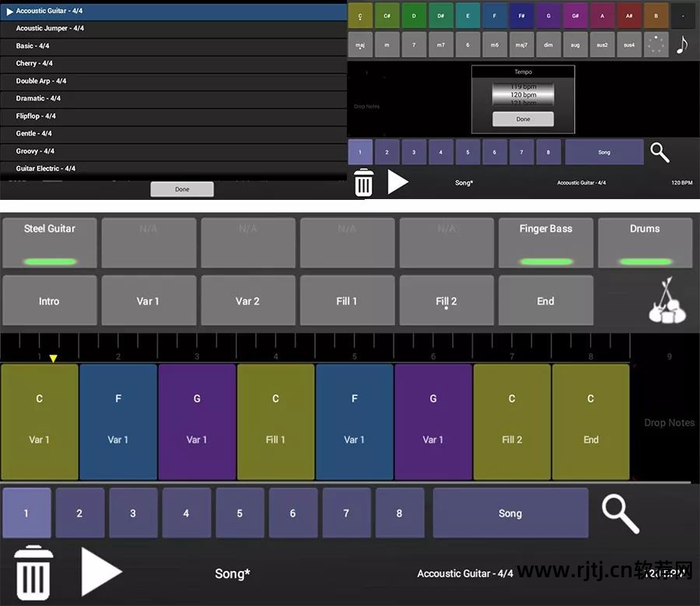Click the Fill 1 pattern button
The width and height of the screenshot is (700, 606).
tap(347, 300)
